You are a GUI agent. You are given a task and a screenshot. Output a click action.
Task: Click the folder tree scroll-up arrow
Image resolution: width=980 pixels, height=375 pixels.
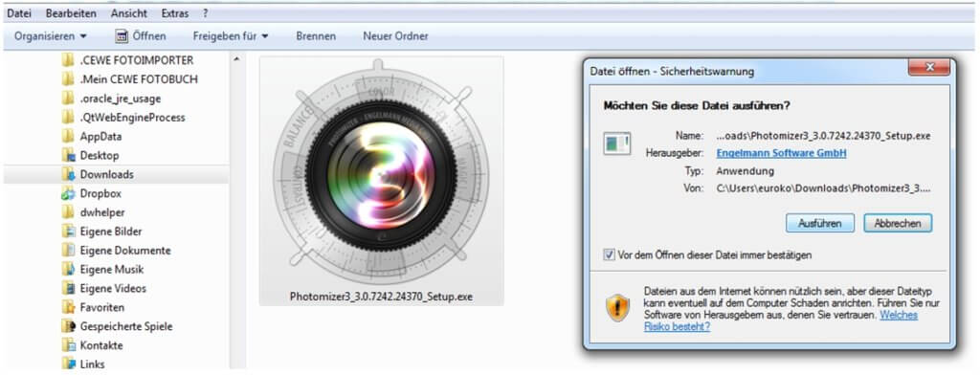236,59
